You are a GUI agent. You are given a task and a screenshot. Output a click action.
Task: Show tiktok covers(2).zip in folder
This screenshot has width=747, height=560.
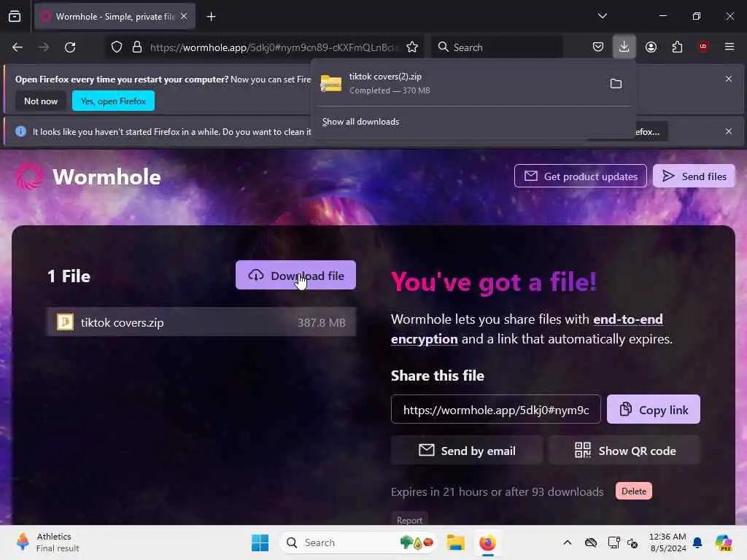pos(616,84)
